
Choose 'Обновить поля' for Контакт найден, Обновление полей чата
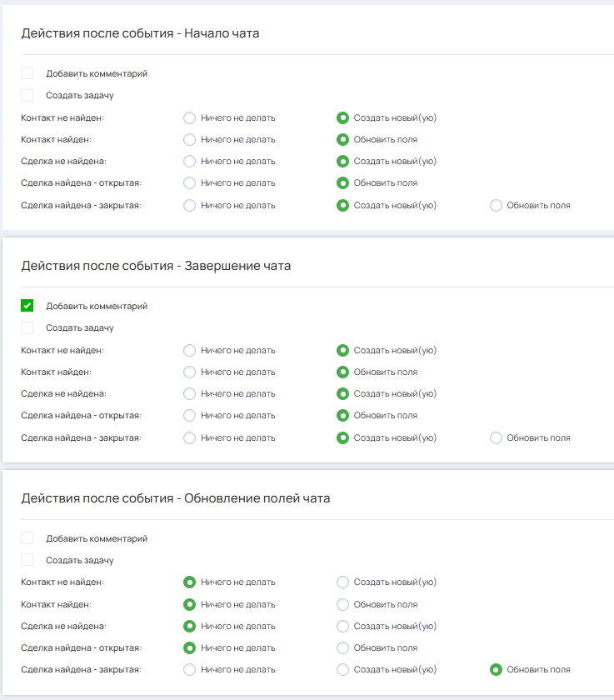[342, 604]
